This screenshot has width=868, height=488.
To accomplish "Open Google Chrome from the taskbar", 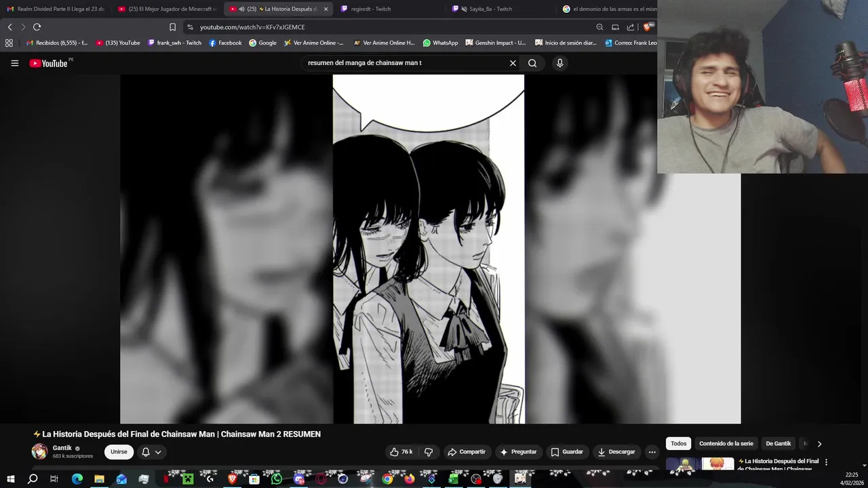I will point(387,479).
